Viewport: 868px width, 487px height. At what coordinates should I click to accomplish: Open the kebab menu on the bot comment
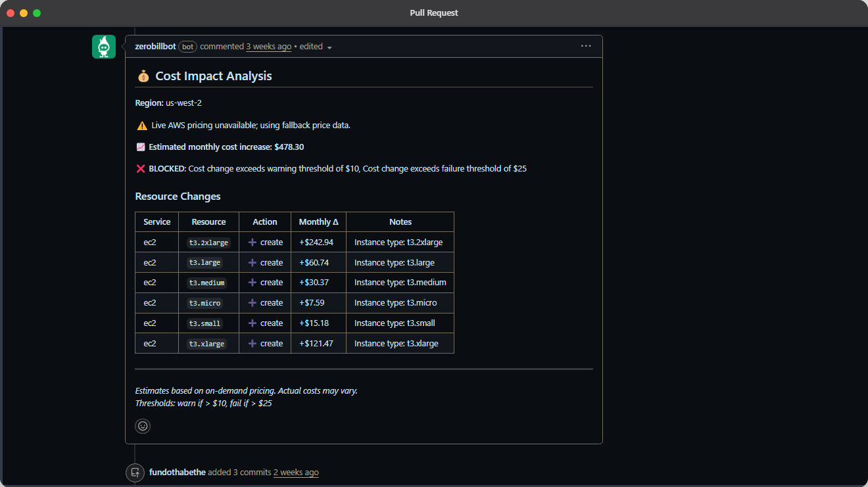pos(586,45)
